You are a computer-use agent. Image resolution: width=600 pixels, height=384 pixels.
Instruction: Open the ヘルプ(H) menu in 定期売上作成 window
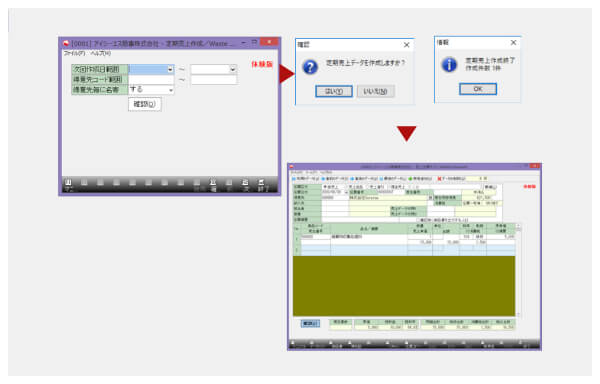point(101,53)
